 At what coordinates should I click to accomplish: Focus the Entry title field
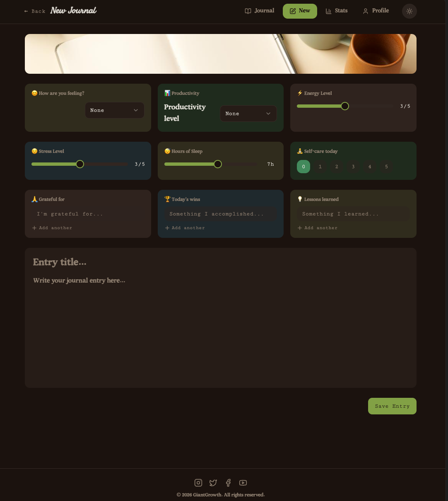click(x=220, y=262)
